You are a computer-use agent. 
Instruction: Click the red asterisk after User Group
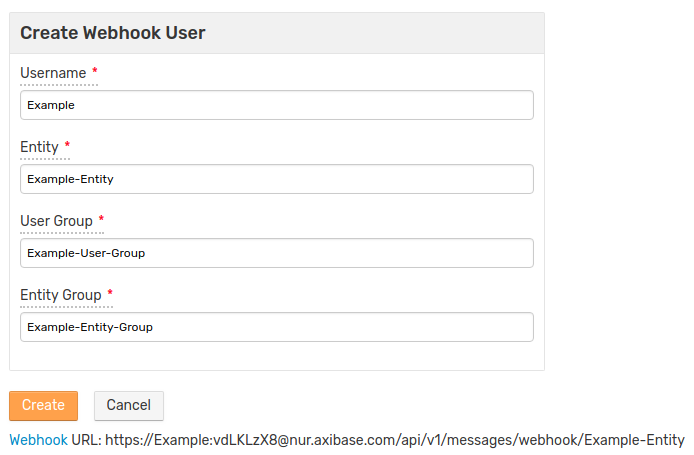(x=101, y=218)
